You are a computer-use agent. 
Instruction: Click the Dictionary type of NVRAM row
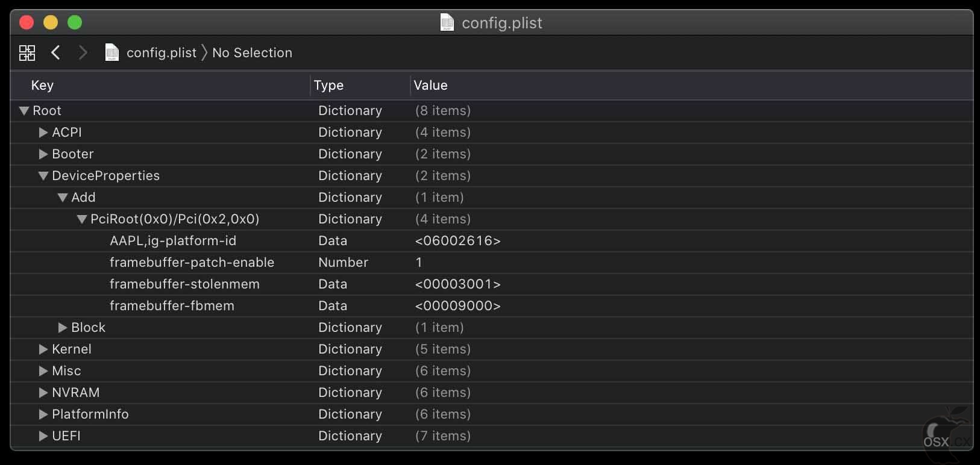pos(350,393)
